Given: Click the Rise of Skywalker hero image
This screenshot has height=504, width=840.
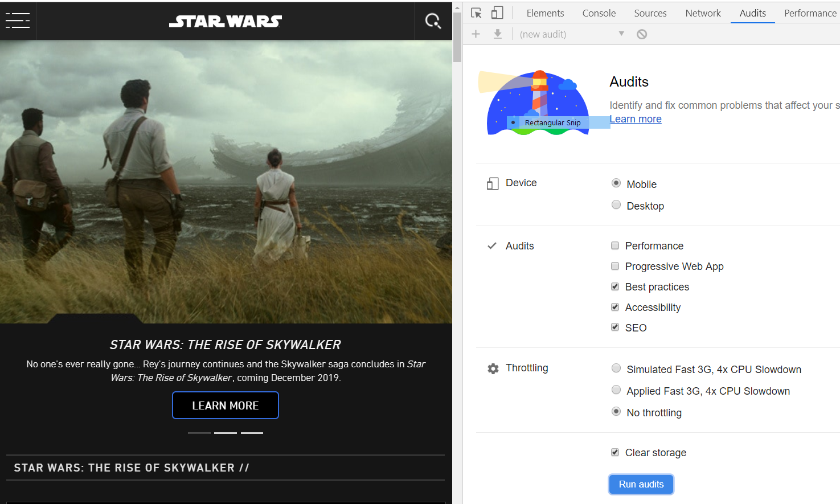Looking at the screenshot, I should coord(226,182).
